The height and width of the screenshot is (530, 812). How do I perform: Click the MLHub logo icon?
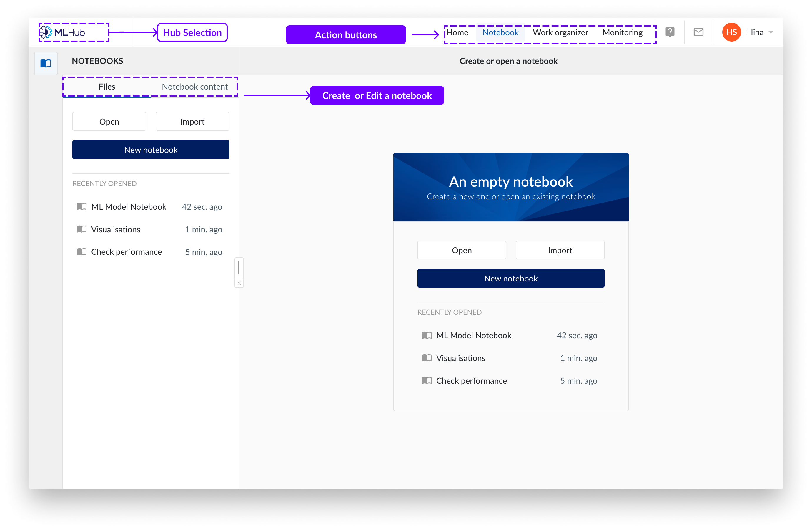click(x=45, y=32)
